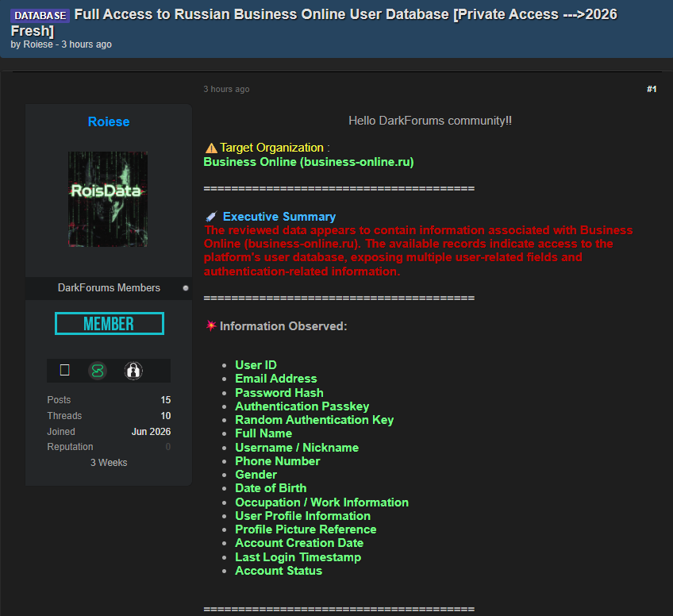The height and width of the screenshot is (616, 673).
Task: Click the Information Observed heading
Action: [x=283, y=326]
